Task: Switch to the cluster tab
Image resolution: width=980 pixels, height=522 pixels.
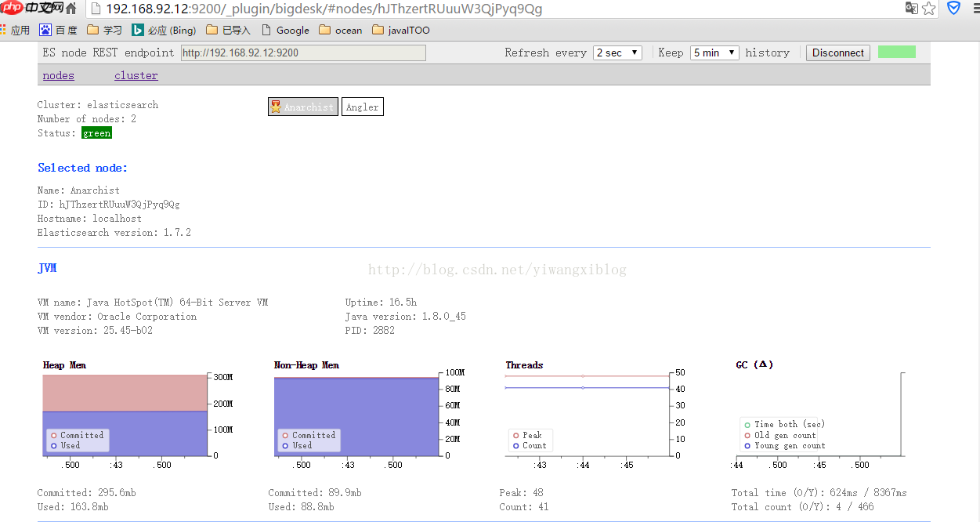Action: 136,75
